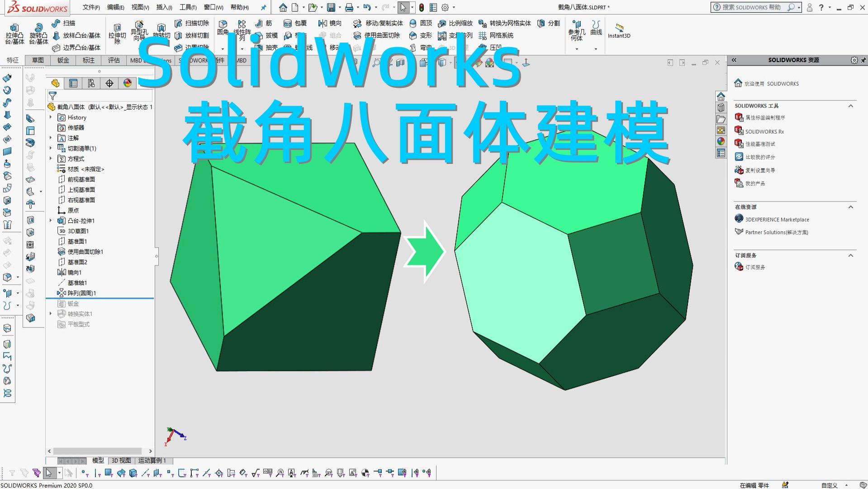Open Partner Solutions(解决方案) link
This screenshot has height=489, width=868.
point(777,232)
